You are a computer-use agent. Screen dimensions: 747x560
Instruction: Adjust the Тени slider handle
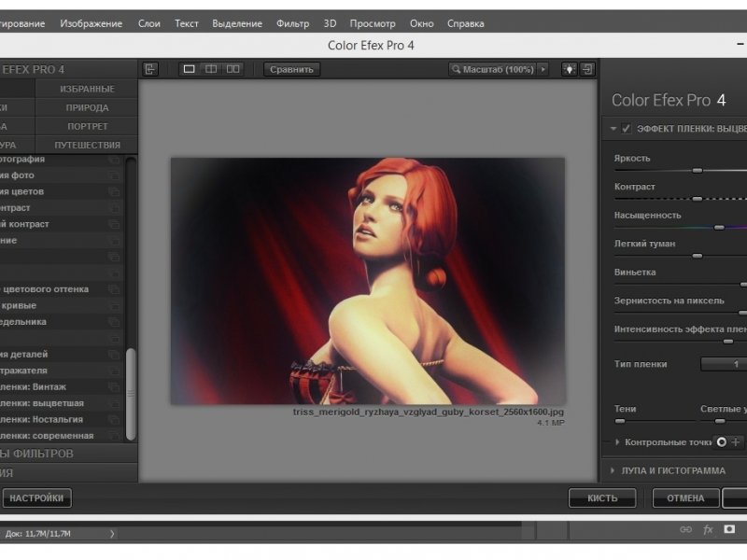[619, 421]
